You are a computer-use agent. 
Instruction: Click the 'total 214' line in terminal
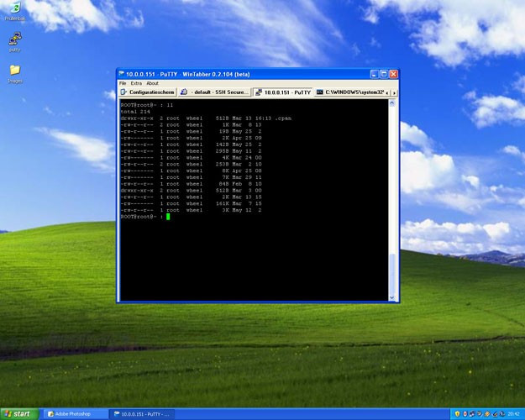point(135,112)
